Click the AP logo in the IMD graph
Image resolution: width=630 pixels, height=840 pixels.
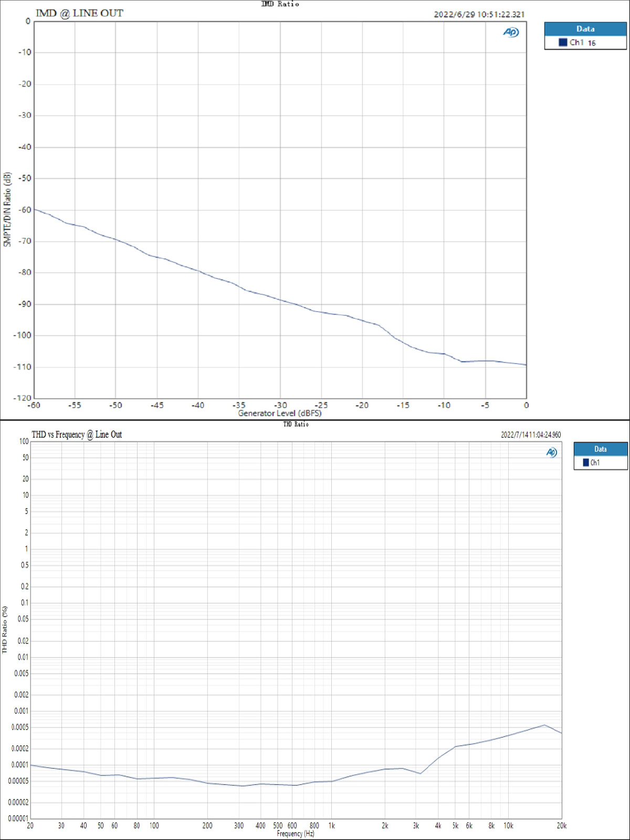tap(511, 33)
